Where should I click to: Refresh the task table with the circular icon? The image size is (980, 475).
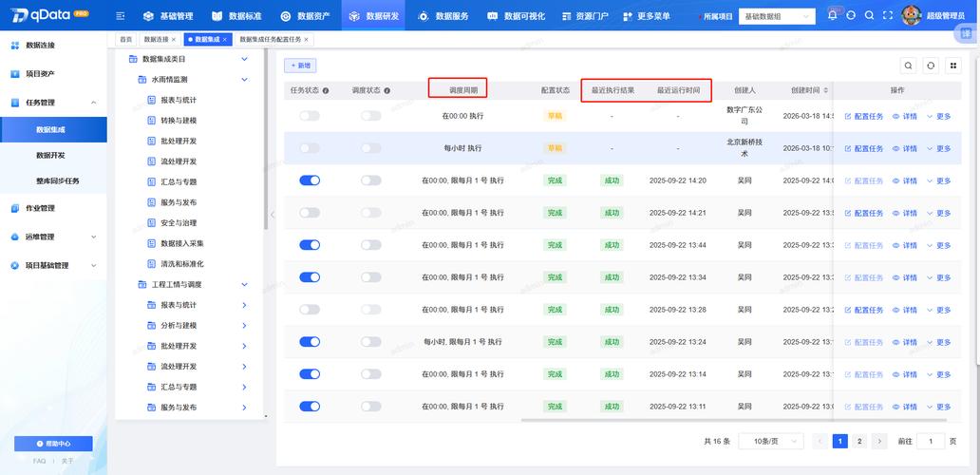(931, 66)
